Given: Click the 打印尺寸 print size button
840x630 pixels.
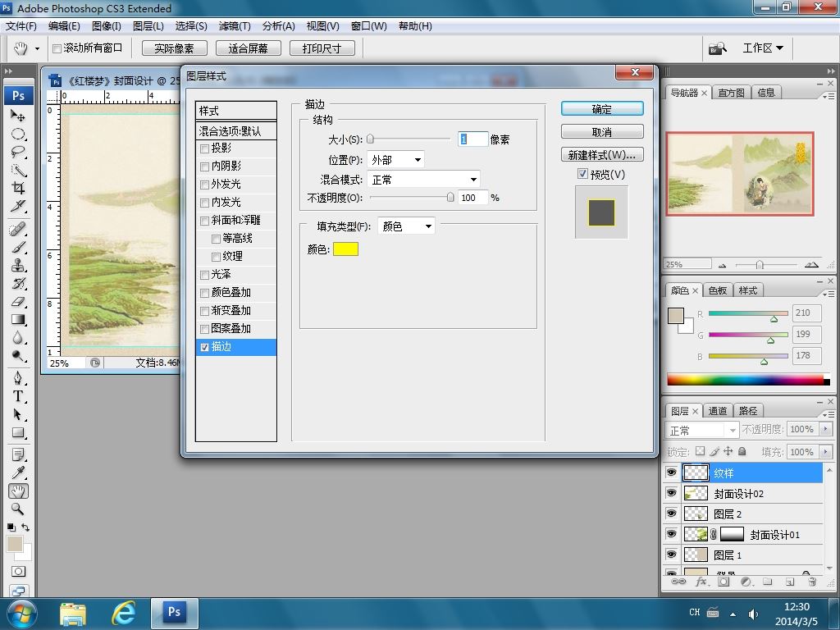Looking at the screenshot, I should 322,48.
